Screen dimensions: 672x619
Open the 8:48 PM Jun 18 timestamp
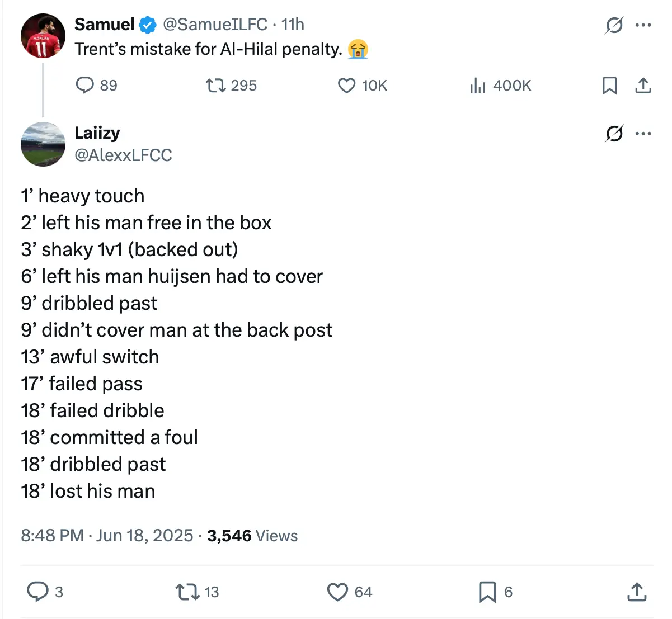coord(107,536)
